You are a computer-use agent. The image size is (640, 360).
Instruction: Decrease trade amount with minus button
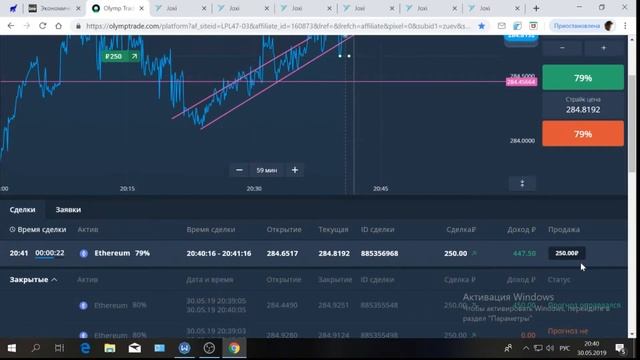(562, 48)
